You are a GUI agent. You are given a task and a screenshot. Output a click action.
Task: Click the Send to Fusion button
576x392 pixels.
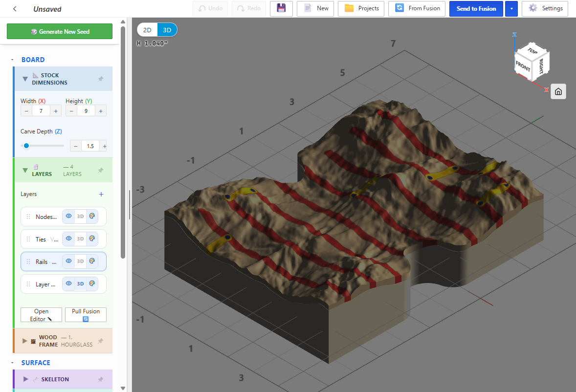pos(476,9)
